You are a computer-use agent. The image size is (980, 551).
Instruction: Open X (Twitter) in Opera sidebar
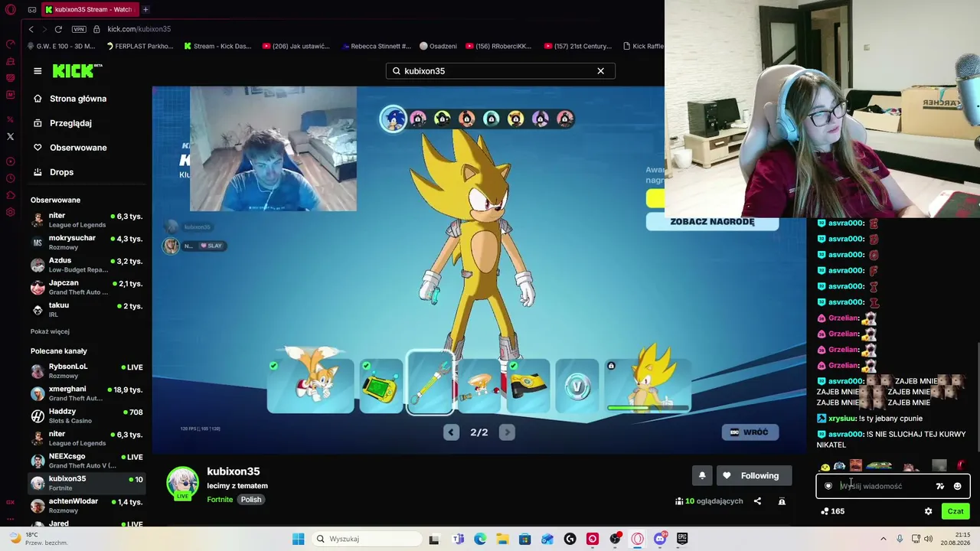click(11, 137)
